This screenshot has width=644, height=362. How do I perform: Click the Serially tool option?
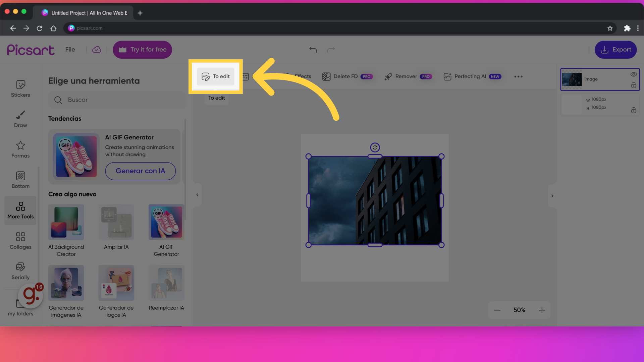[x=20, y=271]
